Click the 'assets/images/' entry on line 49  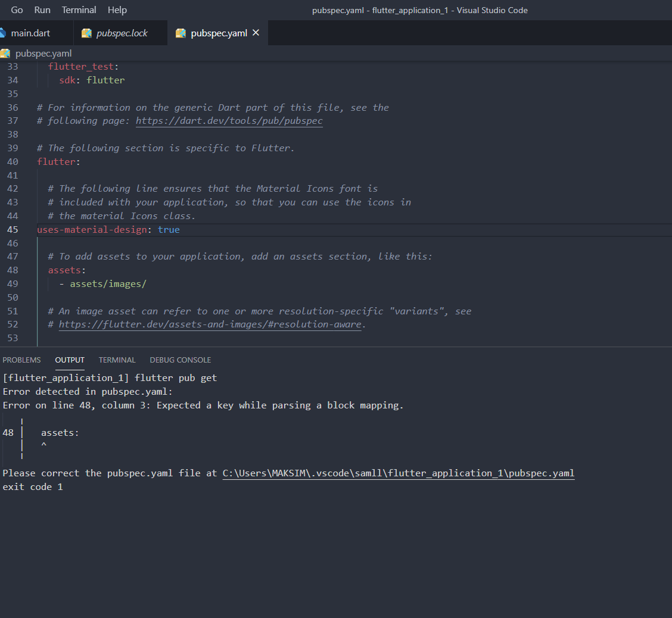(x=108, y=284)
